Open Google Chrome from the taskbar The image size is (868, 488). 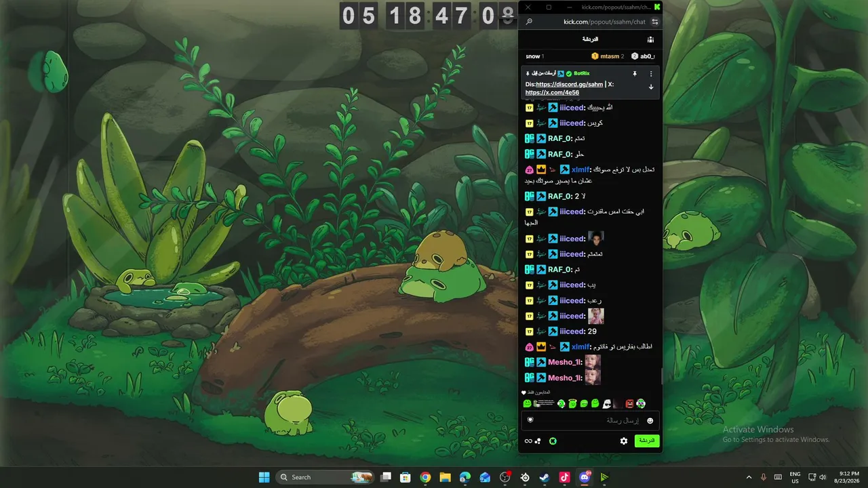pos(425,477)
